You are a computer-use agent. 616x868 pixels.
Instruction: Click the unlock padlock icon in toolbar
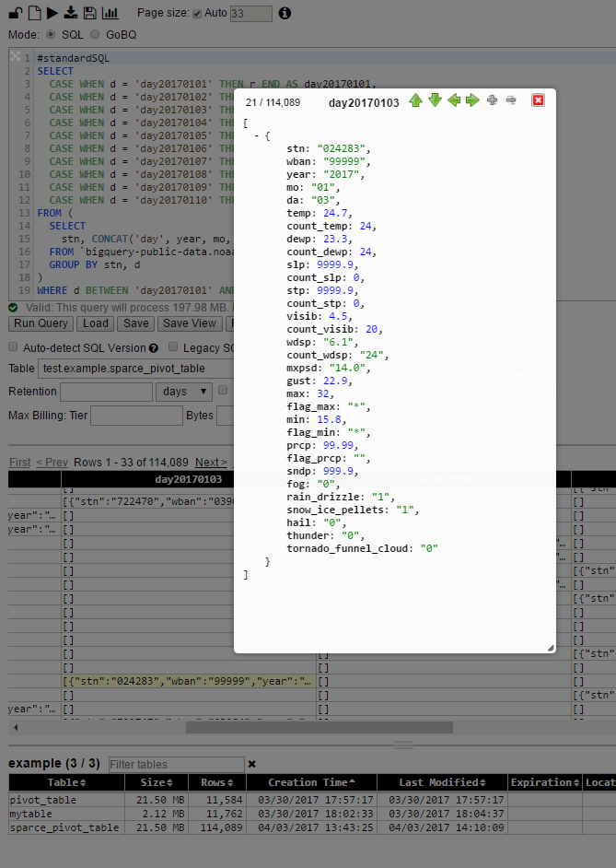click(16, 13)
